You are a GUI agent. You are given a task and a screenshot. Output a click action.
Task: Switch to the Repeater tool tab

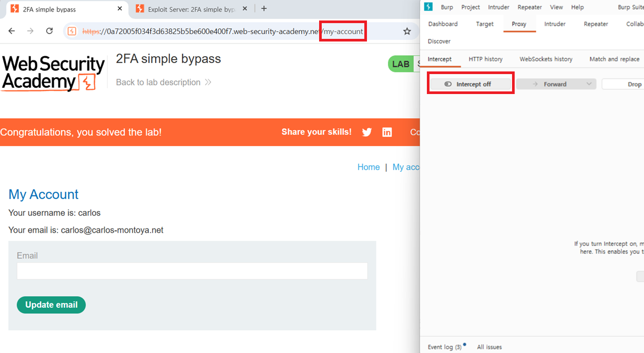point(596,24)
